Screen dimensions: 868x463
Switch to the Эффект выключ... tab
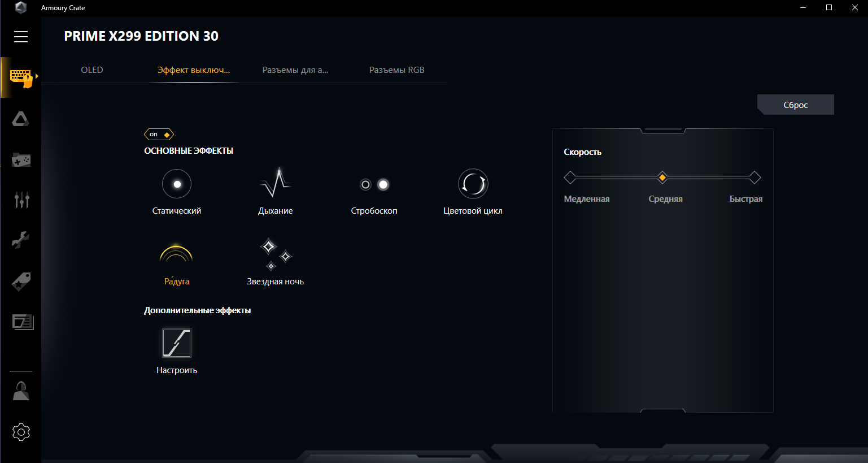point(194,70)
